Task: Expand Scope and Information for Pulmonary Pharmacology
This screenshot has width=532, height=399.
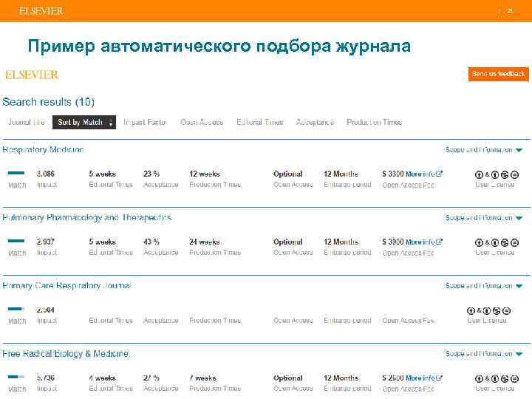Action: coord(484,218)
